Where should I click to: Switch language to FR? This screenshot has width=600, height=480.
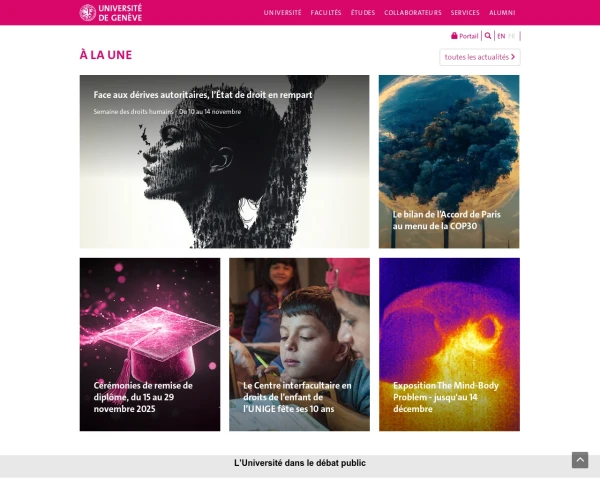pos(512,36)
